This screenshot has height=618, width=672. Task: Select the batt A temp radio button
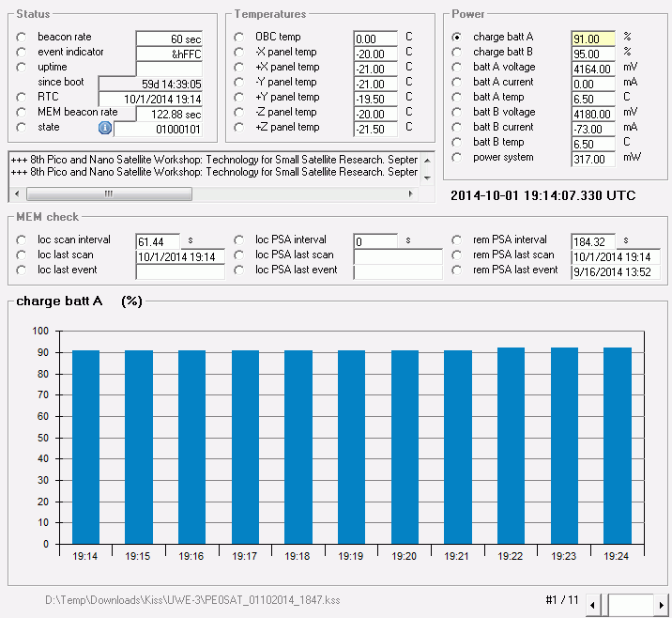[x=457, y=98]
